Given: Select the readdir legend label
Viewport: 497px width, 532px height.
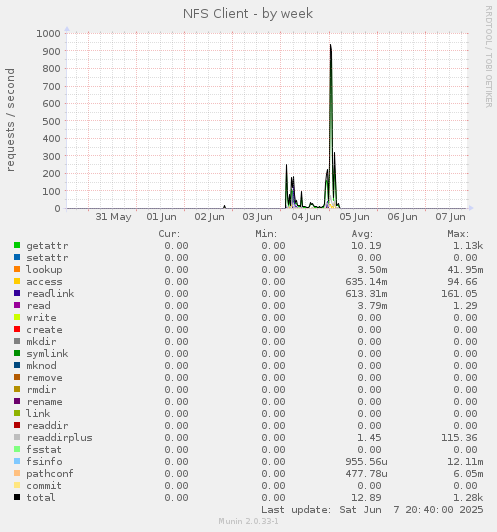Looking at the screenshot, I should 47,426.
